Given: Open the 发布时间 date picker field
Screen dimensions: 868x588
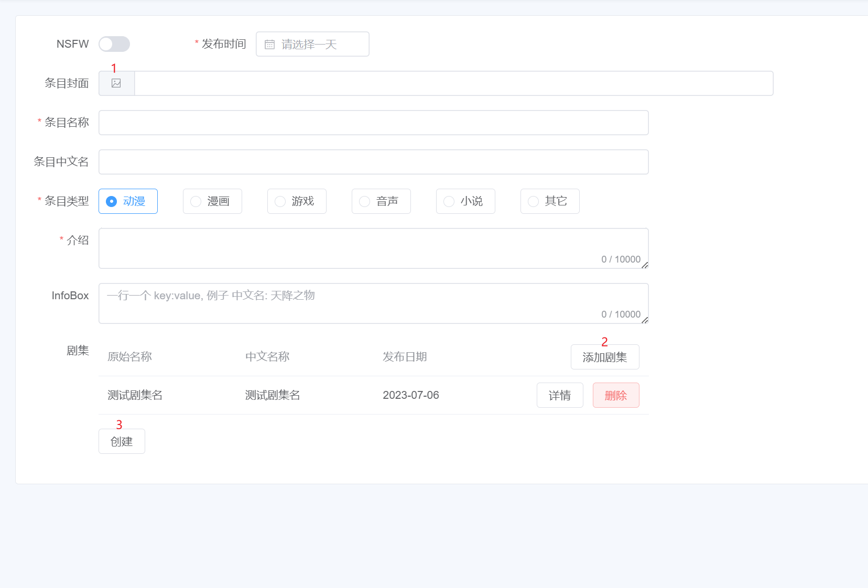Looking at the screenshot, I should [312, 44].
